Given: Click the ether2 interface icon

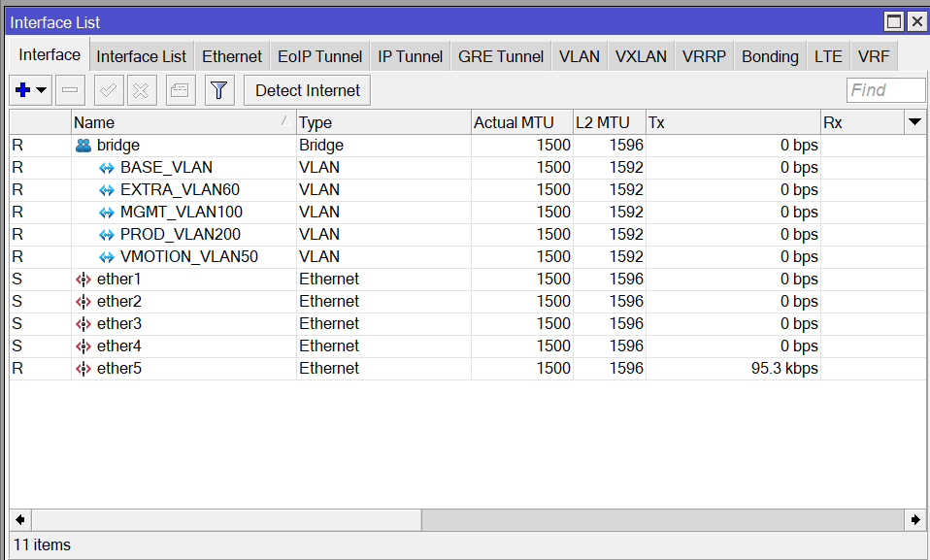Looking at the screenshot, I should [x=83, y=302].
